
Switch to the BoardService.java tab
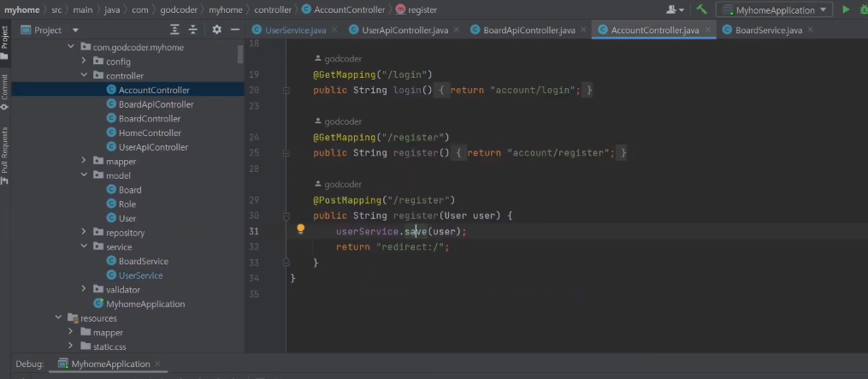[768, 31]
